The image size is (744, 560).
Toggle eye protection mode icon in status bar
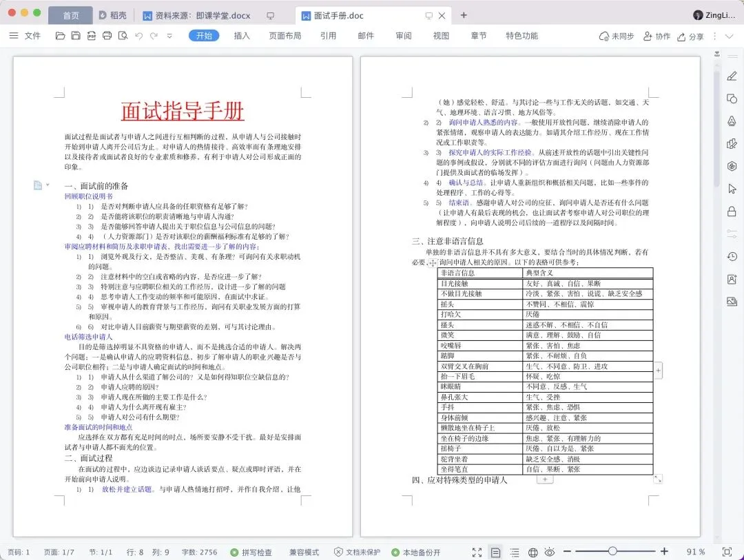[550, 552]
